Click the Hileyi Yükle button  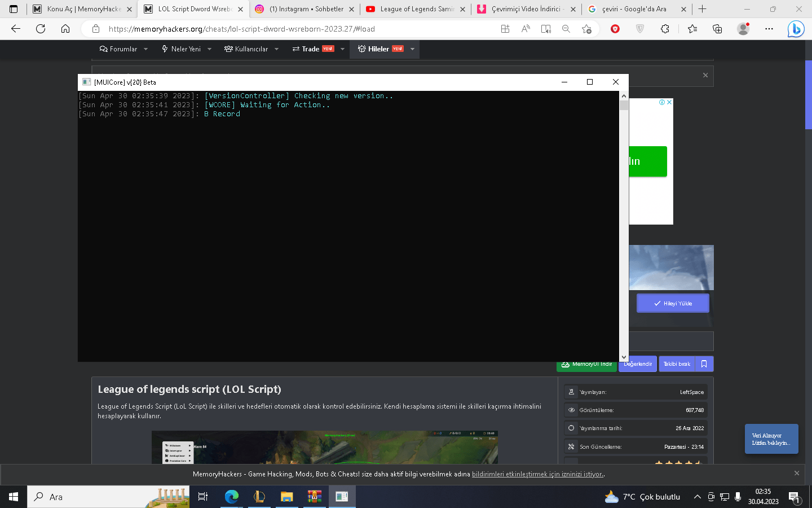[673, 303]
